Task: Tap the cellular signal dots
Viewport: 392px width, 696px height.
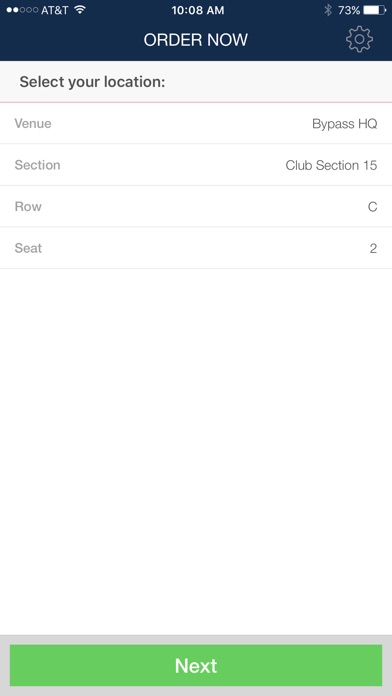Action: 22,10
